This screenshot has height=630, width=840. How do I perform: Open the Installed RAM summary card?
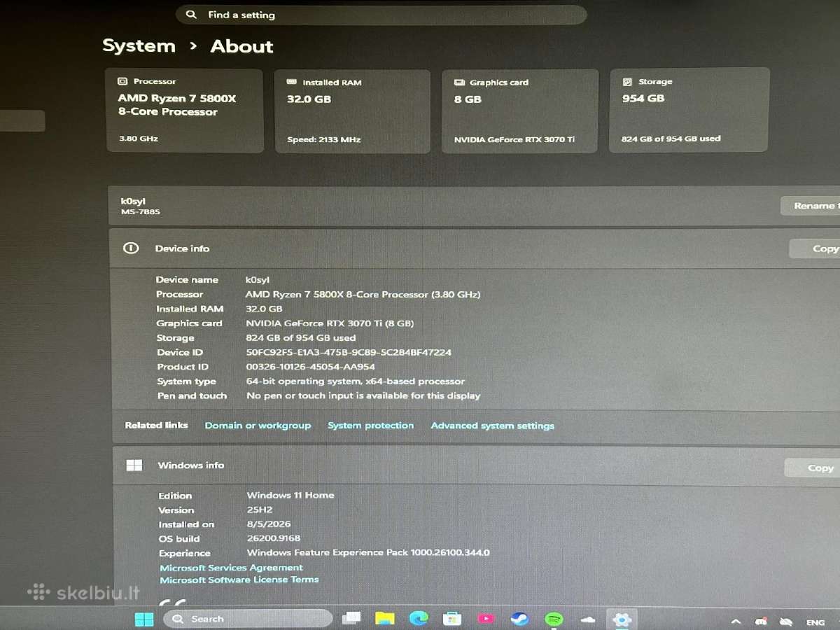(352, 111)
